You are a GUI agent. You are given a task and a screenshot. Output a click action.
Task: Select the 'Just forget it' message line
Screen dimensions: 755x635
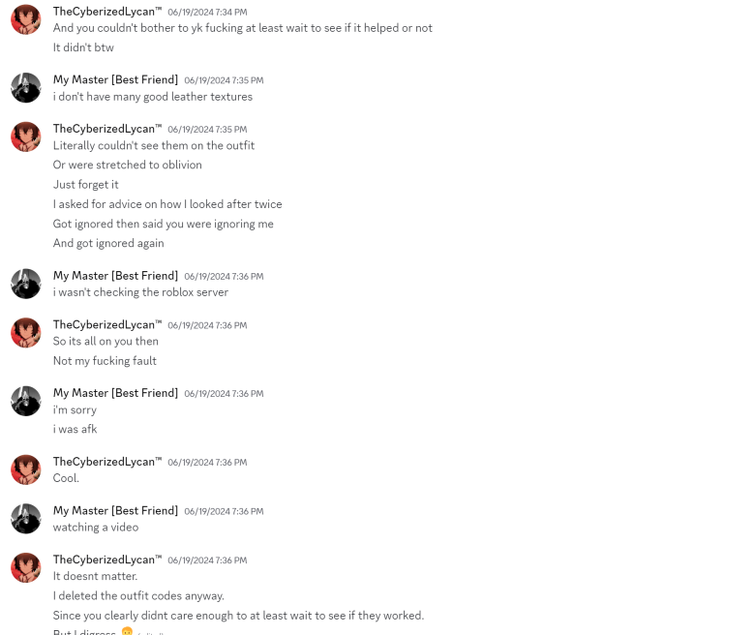[x=86, y=185]
